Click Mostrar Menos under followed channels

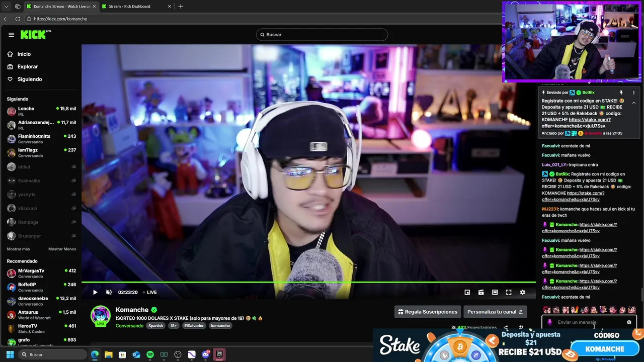[62, 249]
